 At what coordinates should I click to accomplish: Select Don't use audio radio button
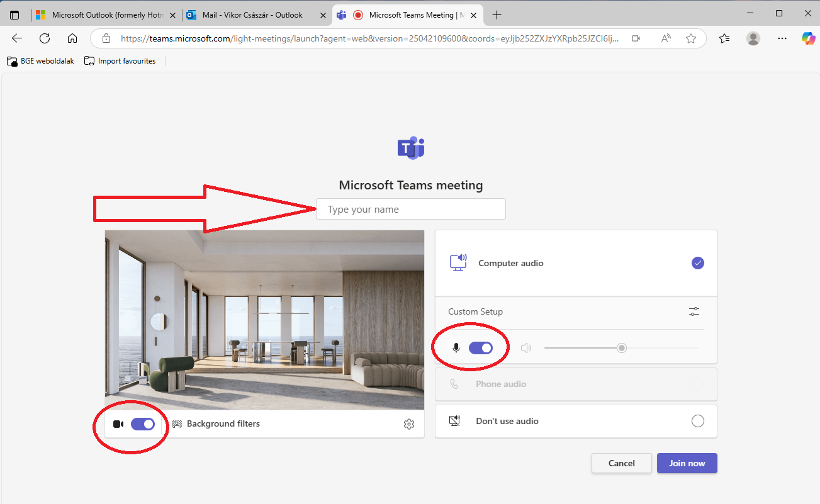click(698, 421)
